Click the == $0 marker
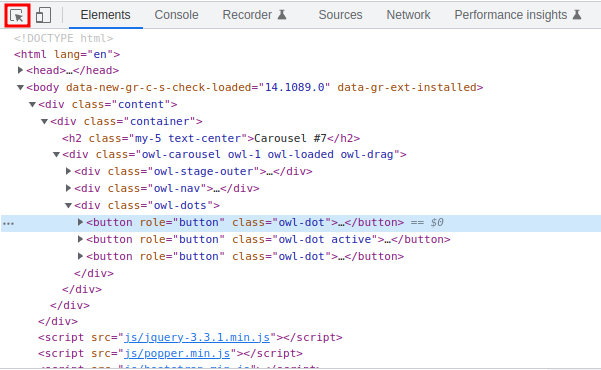The height and width of the screenshot is (370, 601). [x=427, y=222]
